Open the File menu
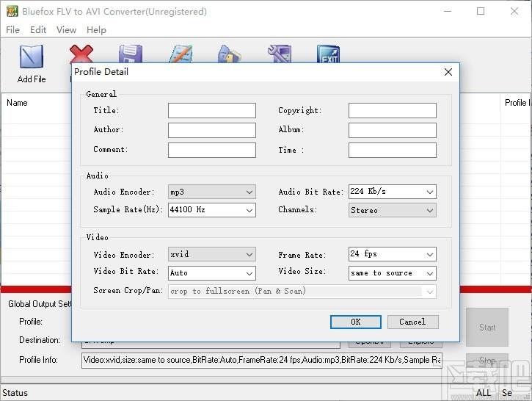 point(13,30)
